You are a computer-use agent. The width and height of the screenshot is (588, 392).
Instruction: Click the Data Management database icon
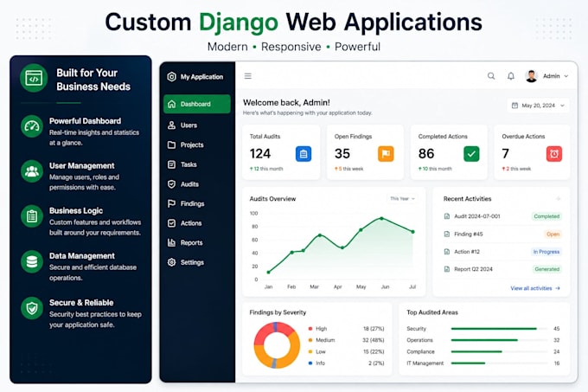[x=32, y=261]
